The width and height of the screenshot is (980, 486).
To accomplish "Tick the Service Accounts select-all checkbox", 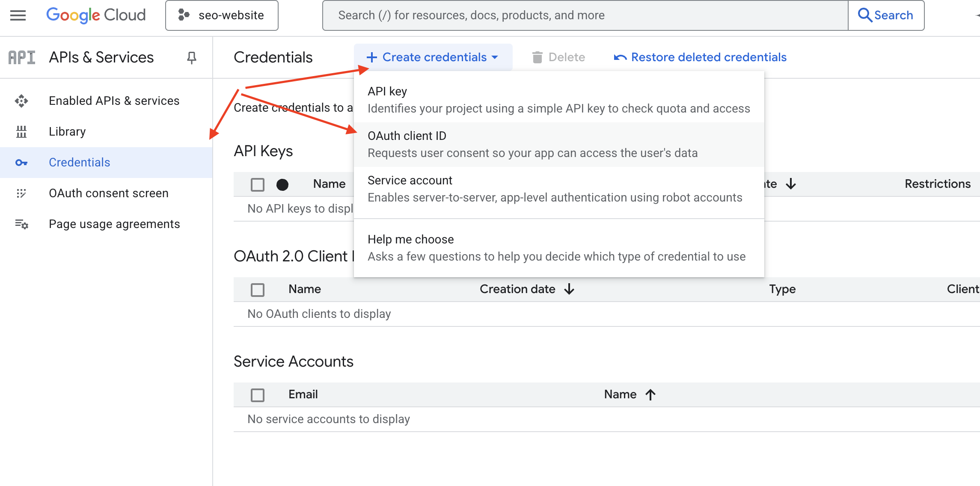I will (x=258, y=395).
